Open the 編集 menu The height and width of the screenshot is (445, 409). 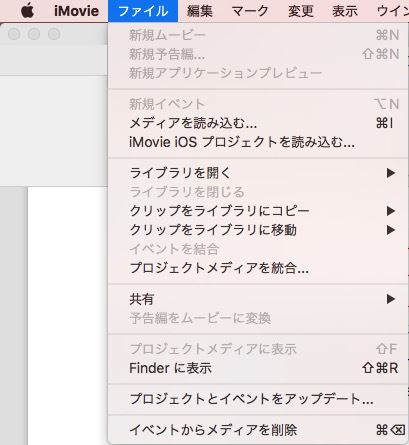pos(200,11)
